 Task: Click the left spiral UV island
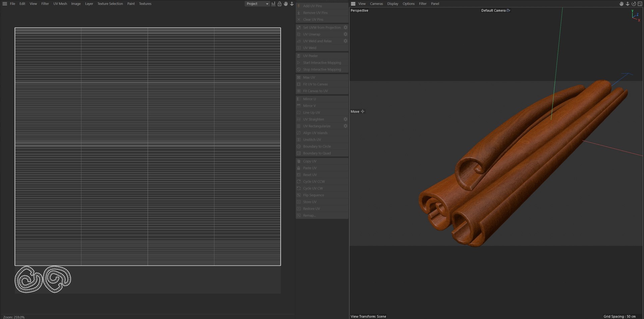tap(28, 279)
